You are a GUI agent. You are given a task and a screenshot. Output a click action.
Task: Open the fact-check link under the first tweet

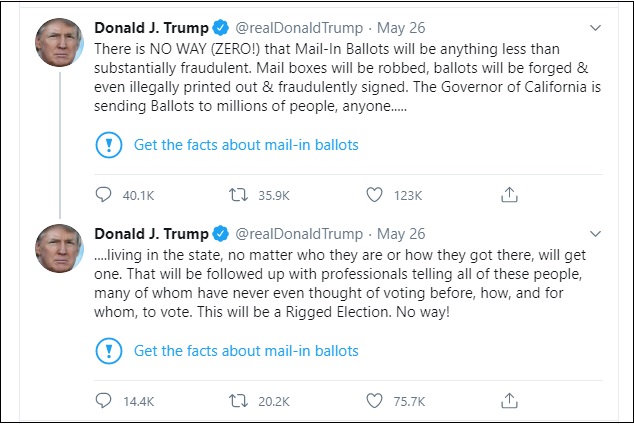point(246,145)
